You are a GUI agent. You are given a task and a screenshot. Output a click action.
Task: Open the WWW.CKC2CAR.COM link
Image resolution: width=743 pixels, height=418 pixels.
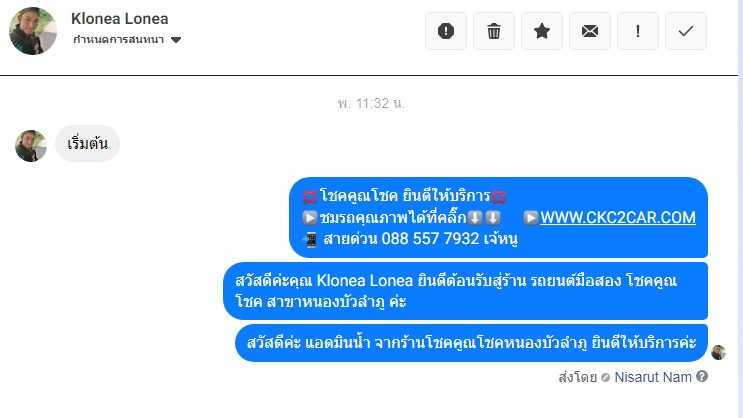click(x=618, y=217)
